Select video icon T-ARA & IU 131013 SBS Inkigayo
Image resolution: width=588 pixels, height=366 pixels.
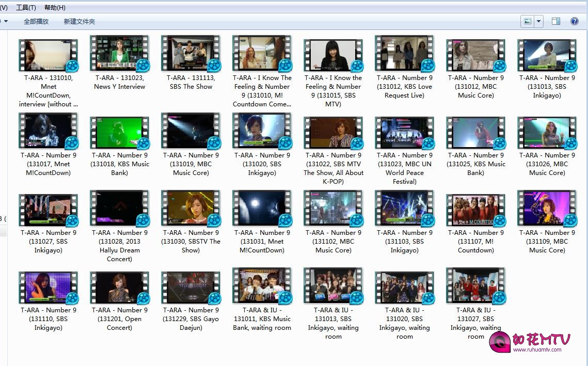[333, 286]
